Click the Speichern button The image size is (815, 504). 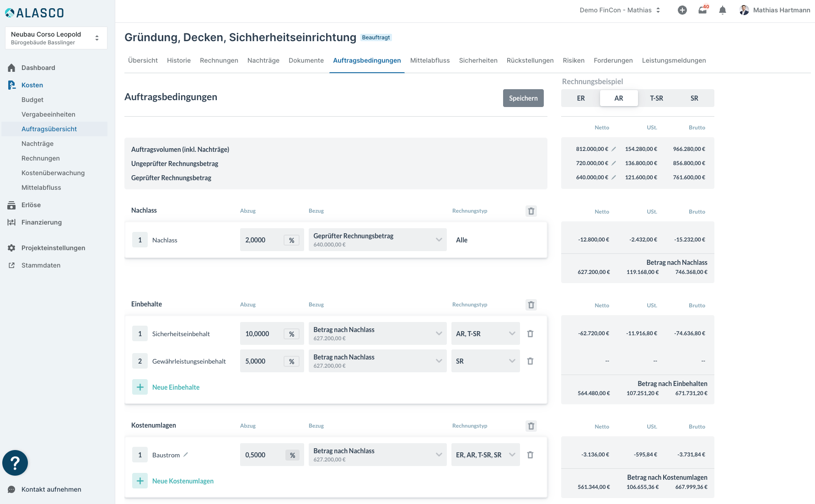click(x=523, y=98)
